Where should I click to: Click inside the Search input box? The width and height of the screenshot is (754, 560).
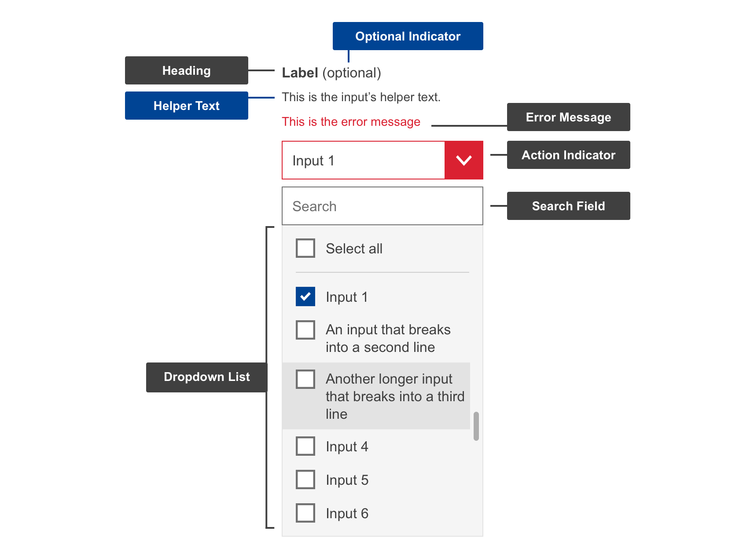(382, 206)
